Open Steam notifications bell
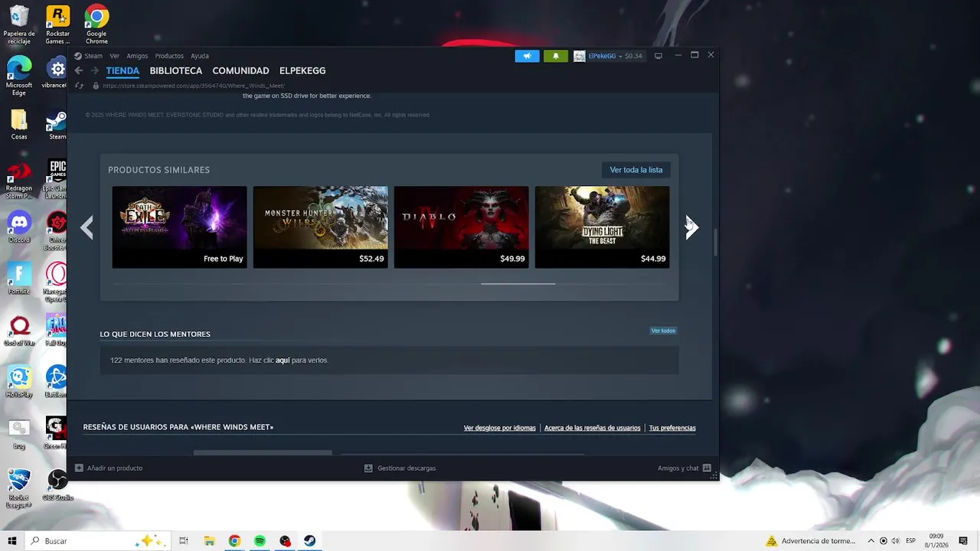This screenshot has height=551, width=980. [x=555, y=56]
